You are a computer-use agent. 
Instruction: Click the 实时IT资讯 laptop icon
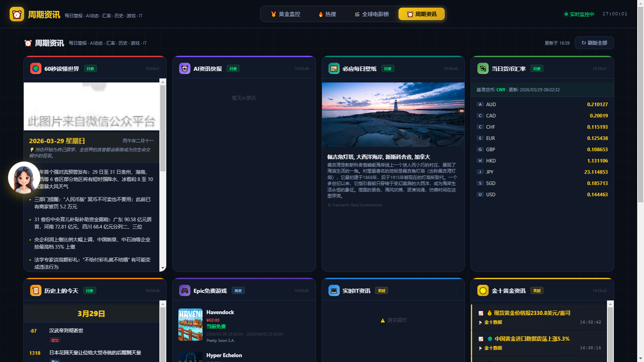334,290
